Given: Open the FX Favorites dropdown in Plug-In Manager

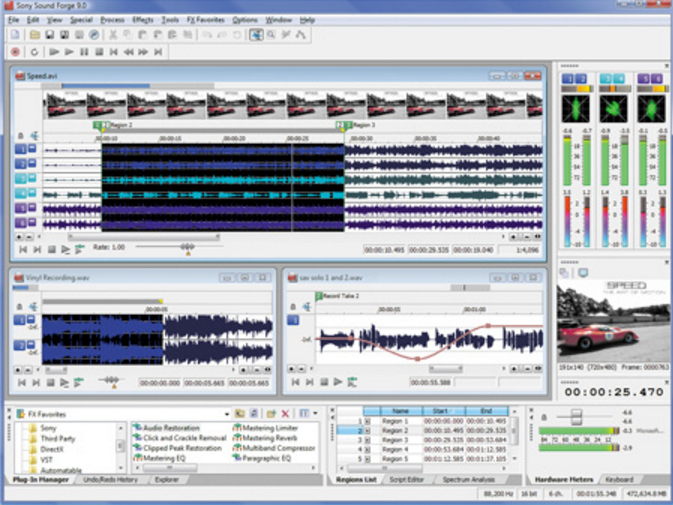Looking at the screenshot, I should tap(227, 414).
